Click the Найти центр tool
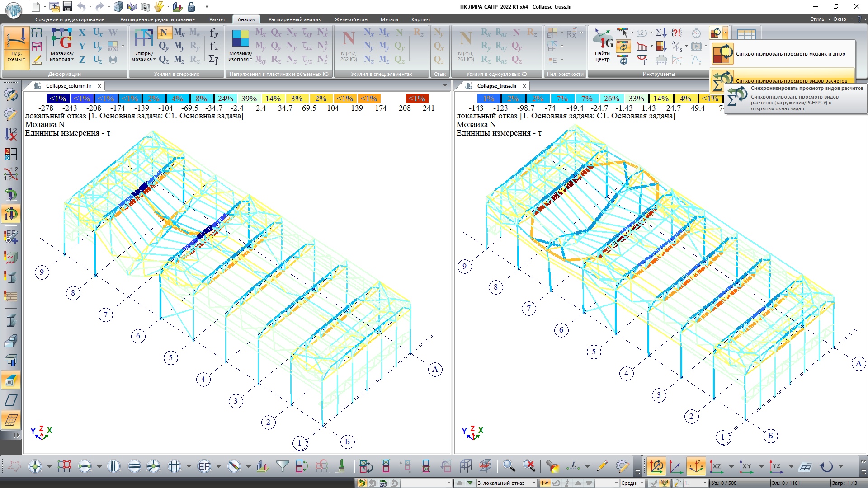 point(603,46)
